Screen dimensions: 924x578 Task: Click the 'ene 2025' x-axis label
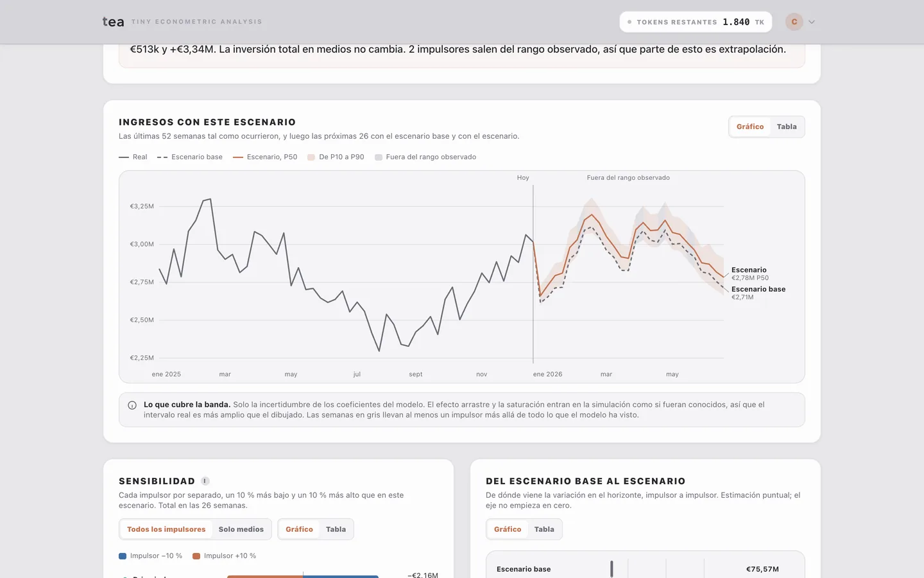click(166, 374)
